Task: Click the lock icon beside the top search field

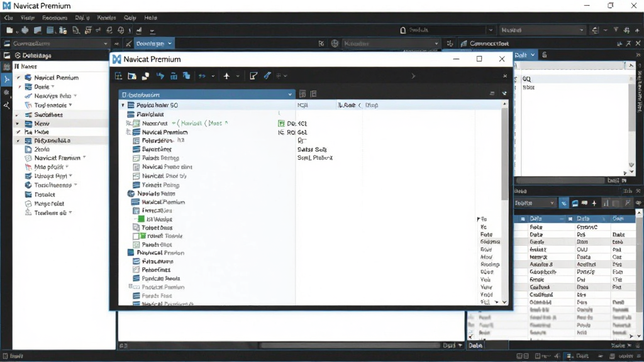Action: (x=403, y=30)
